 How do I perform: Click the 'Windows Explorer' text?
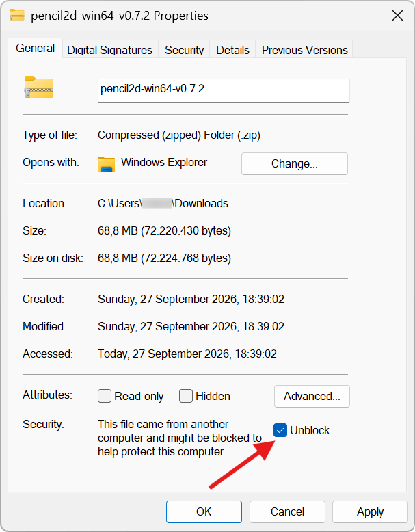coord(164,163)
